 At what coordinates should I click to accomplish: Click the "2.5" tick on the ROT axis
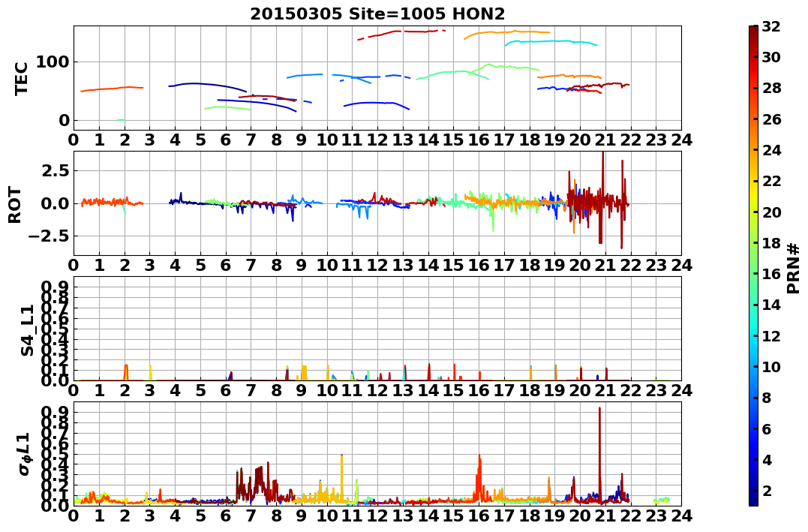(55, 170)
